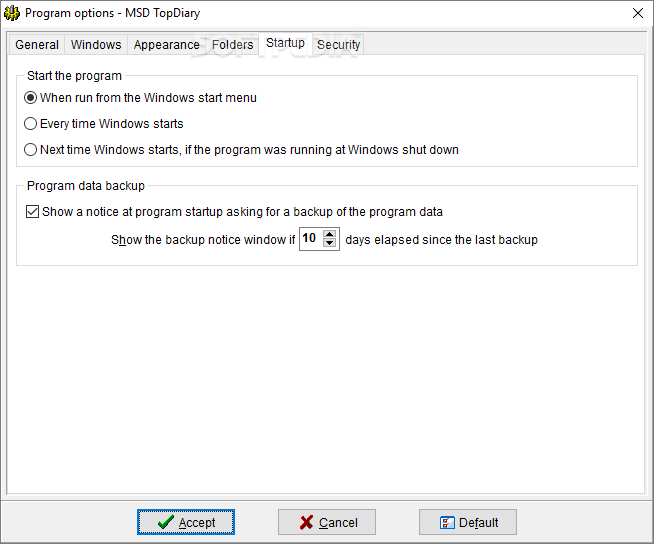
Task: Close the Program options dialog
Action: (x=637, y=13)
